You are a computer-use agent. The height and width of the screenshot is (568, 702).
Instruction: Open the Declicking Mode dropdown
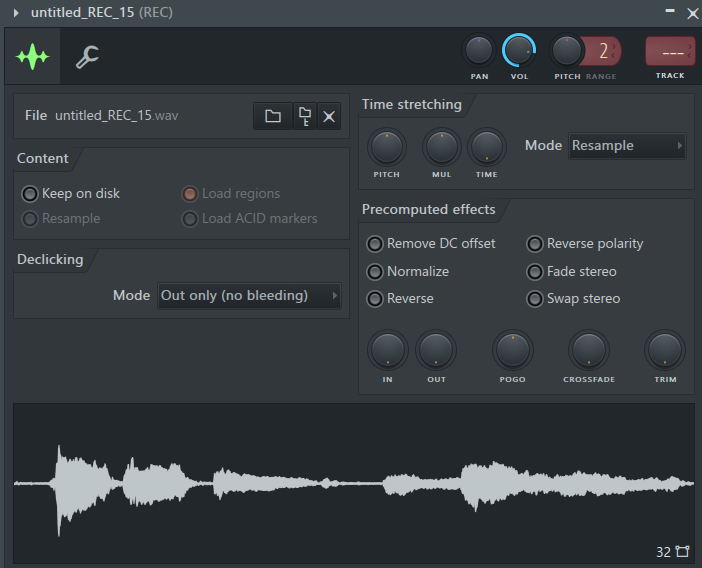click(249, 296)
